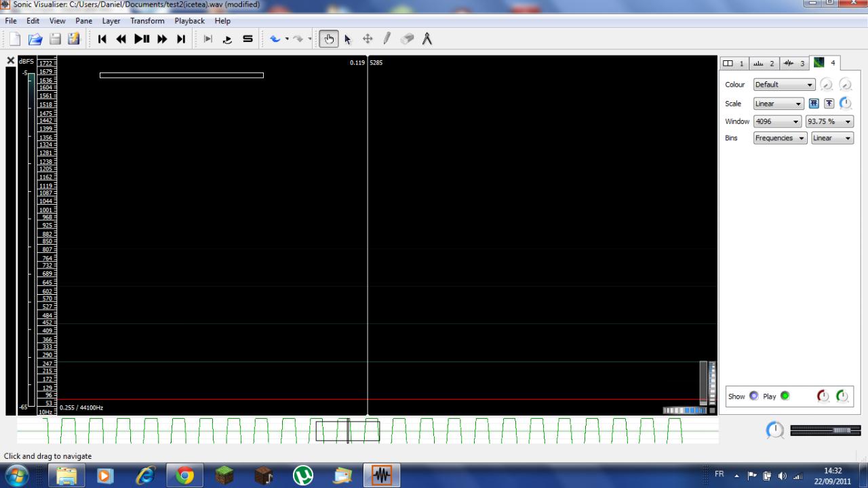Select the Erase tool
Image resolution: width=868 pixels, height=488 pixels.
[407, 39]
